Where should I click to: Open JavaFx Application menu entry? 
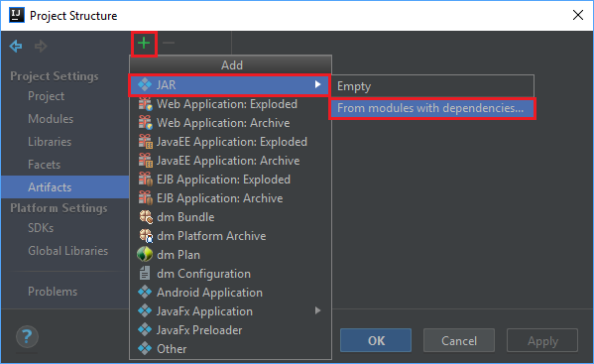(230, 311)
